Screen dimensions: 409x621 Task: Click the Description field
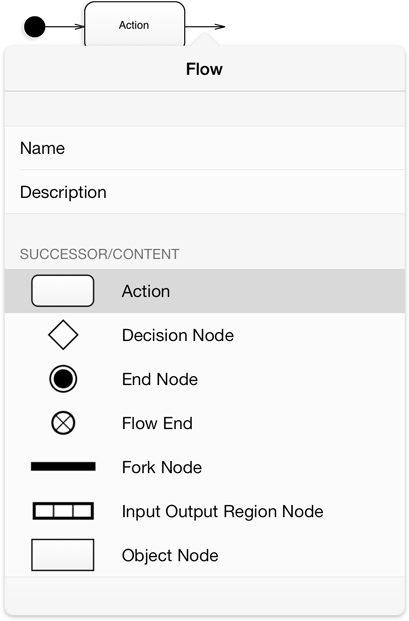205,192
